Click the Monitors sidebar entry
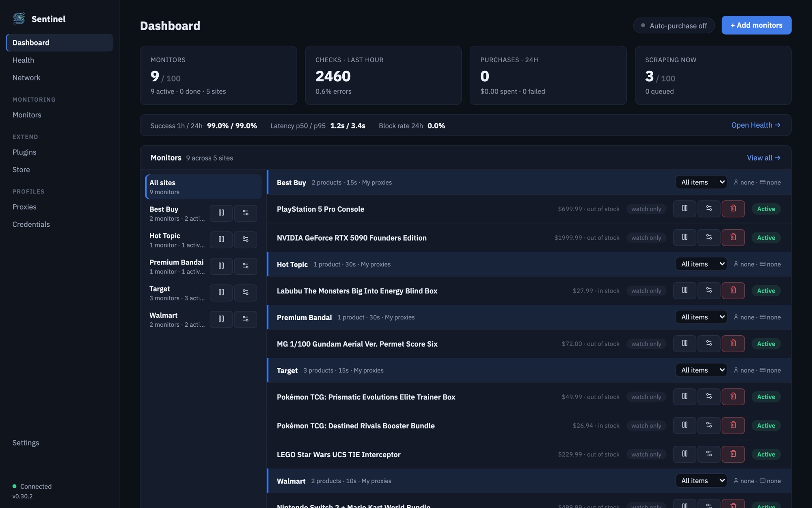The height and width of the screenshot is (508, 812). 60,115
